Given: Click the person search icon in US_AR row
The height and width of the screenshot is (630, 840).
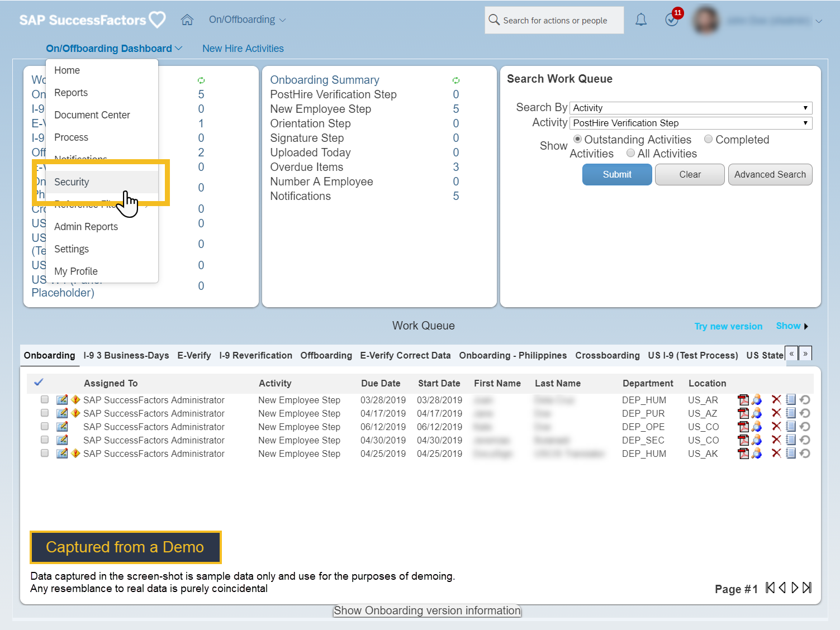Looking at the screenshot, I should [757, 400].
